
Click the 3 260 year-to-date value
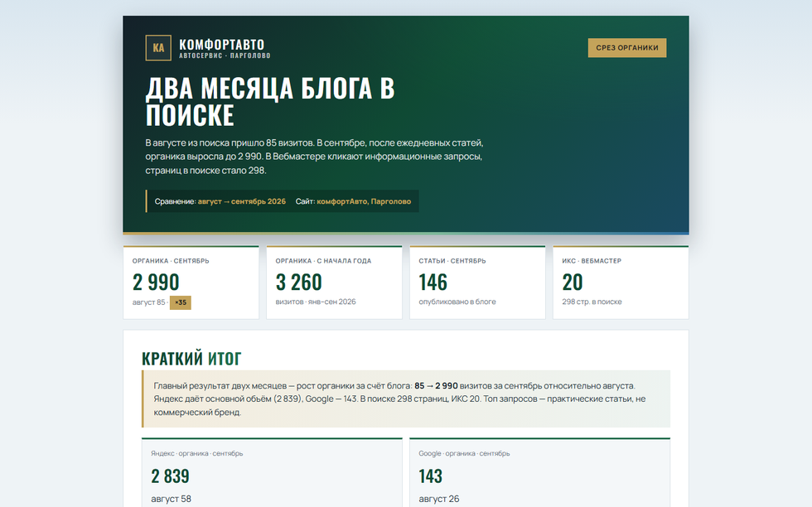tap(299, 282)
